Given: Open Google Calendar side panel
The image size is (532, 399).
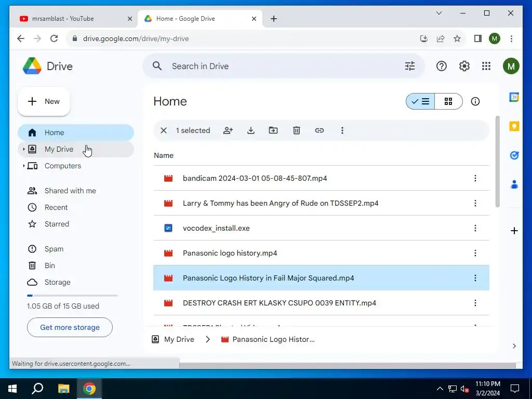Looking at the screenshot, I should click(514, 97).
